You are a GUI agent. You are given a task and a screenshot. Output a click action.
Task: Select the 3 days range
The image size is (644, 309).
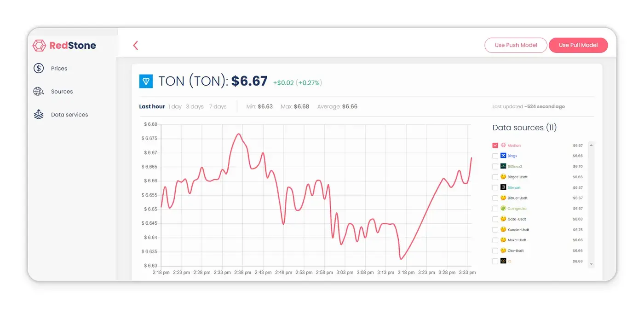pos(195,106)
